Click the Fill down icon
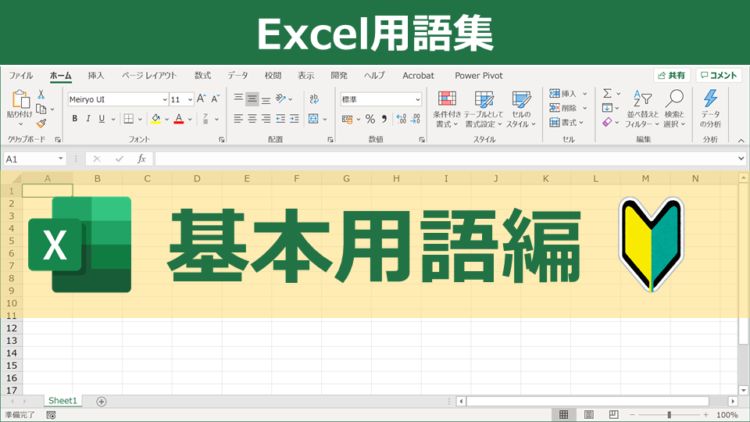 tap(607, 108)
